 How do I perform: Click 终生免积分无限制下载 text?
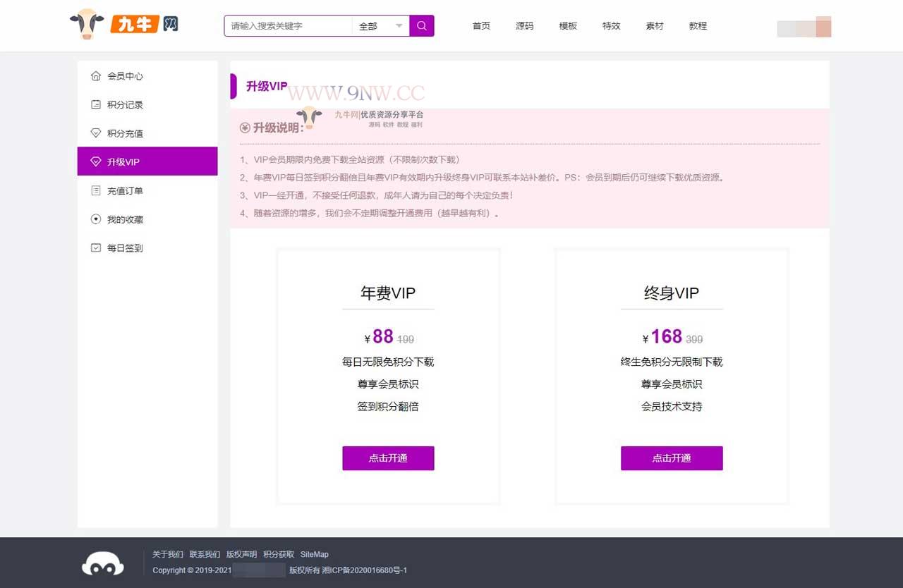coord(672,362)
